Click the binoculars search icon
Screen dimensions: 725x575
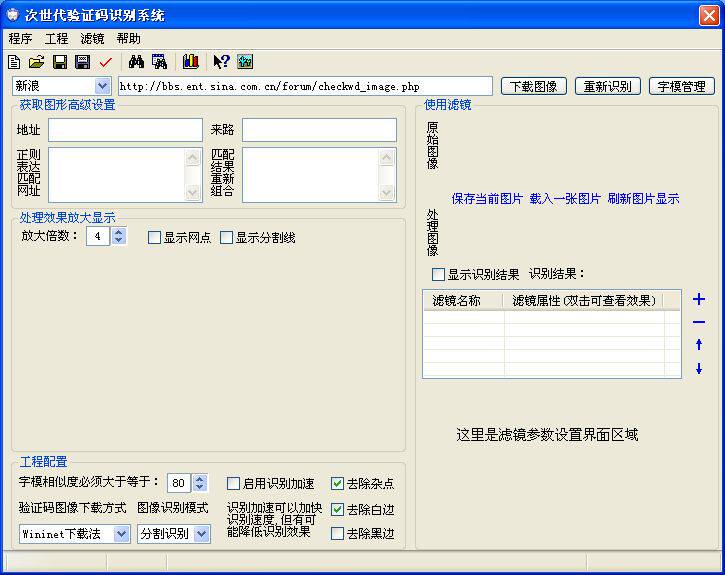pyautogui.click(x=136, y=61)
